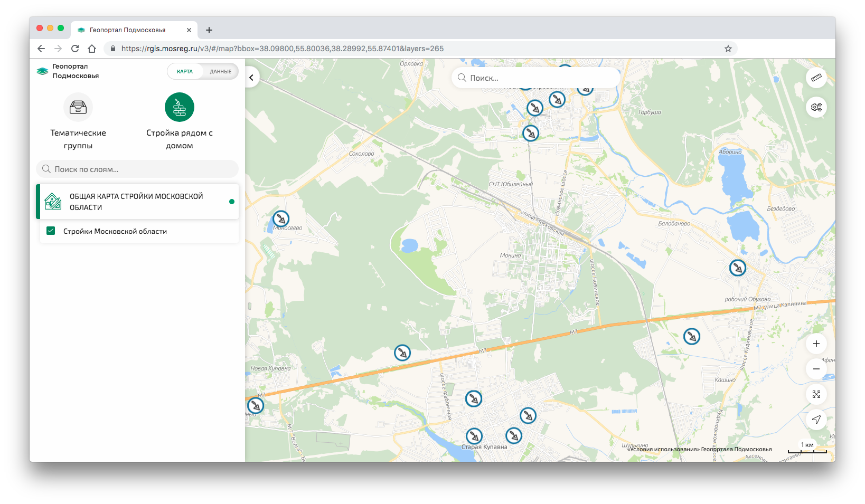Click the map search field Поиск

point(535,78)
